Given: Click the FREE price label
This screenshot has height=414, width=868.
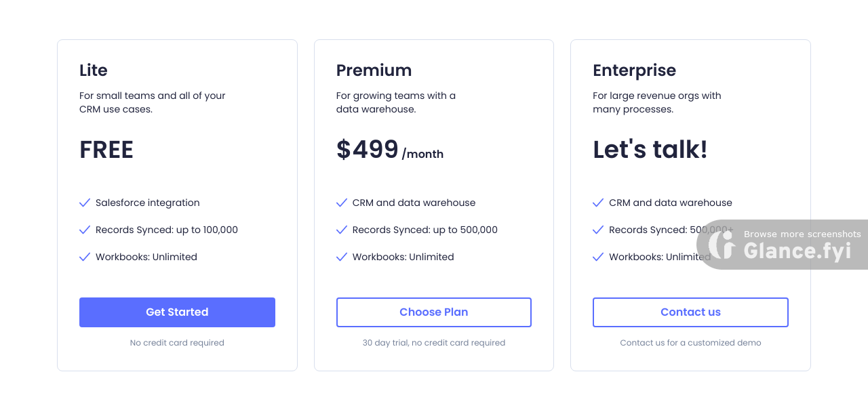Looking at the screenshot, I should tap(106, 150).
